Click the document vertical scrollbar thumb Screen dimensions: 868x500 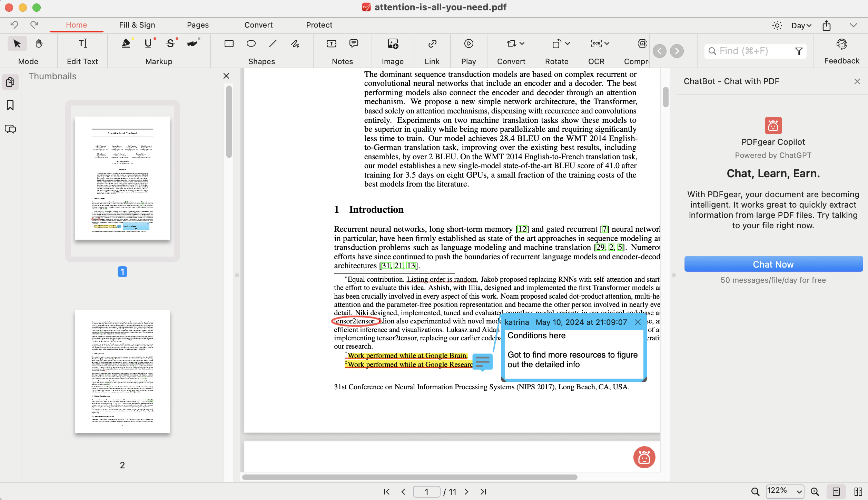pyautogui.click(x=665, y=97)
